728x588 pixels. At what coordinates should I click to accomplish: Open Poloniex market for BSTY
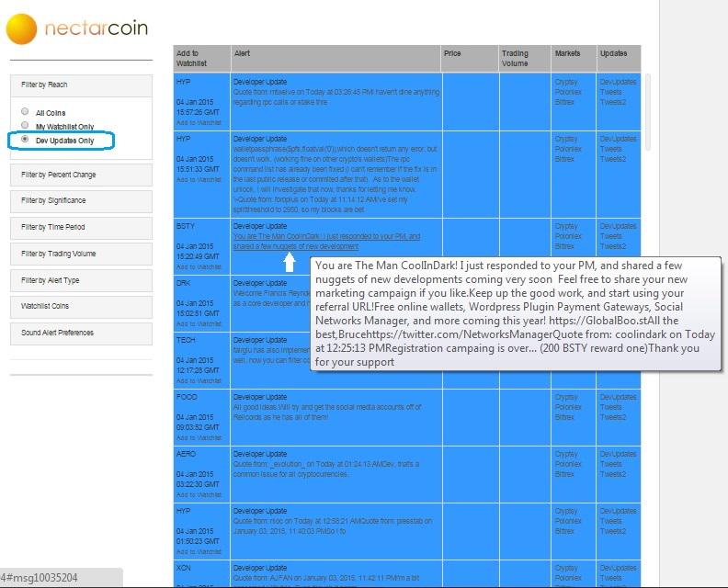tap(568, 236)
